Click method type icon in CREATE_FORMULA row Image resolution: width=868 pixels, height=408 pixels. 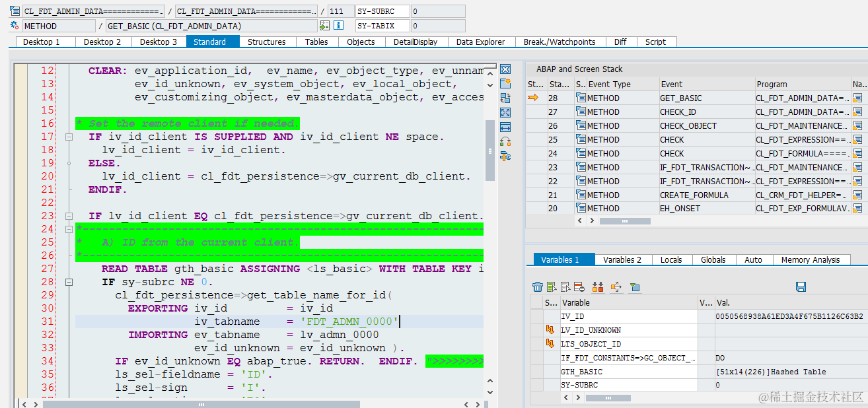(x=581, y=195)
